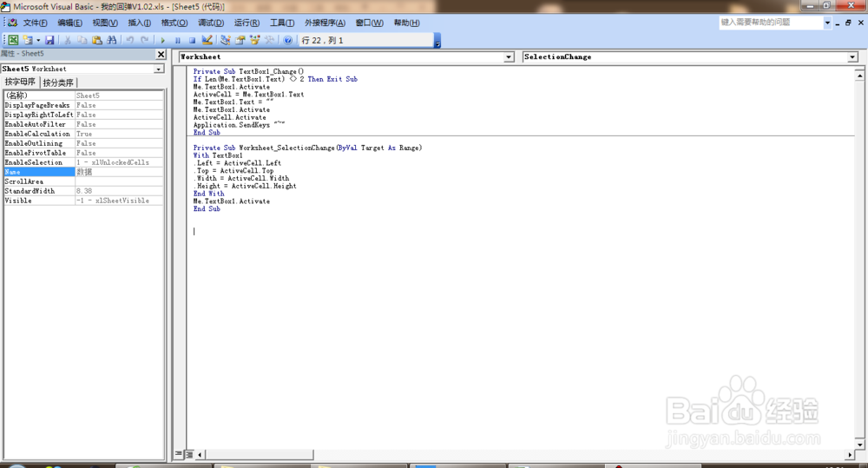Image resolution: width=868 pixels, height=468 pixels.
Task: Open the Properties Window icon
Action: click(x=240, y=40)
